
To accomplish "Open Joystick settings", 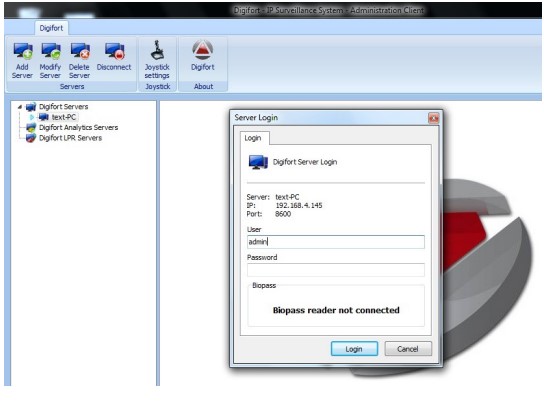I will pos(157,60).
